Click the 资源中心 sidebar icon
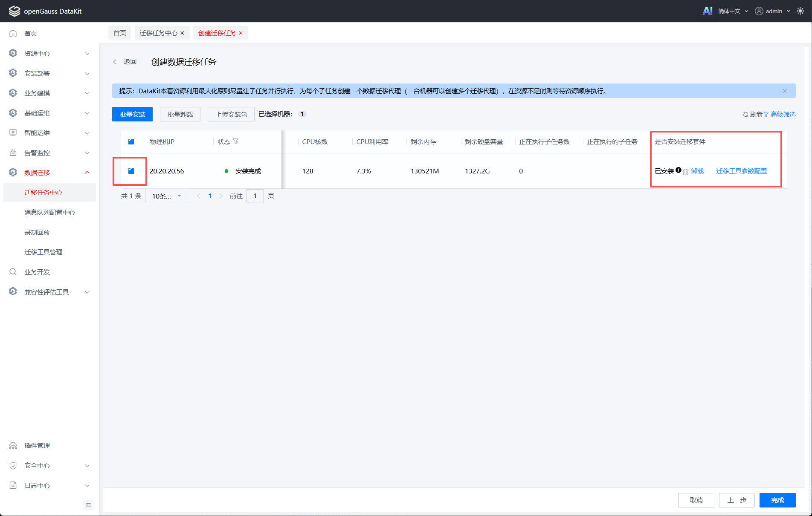Viewport: 812px width, 516px height. click(x=13, y=53)
